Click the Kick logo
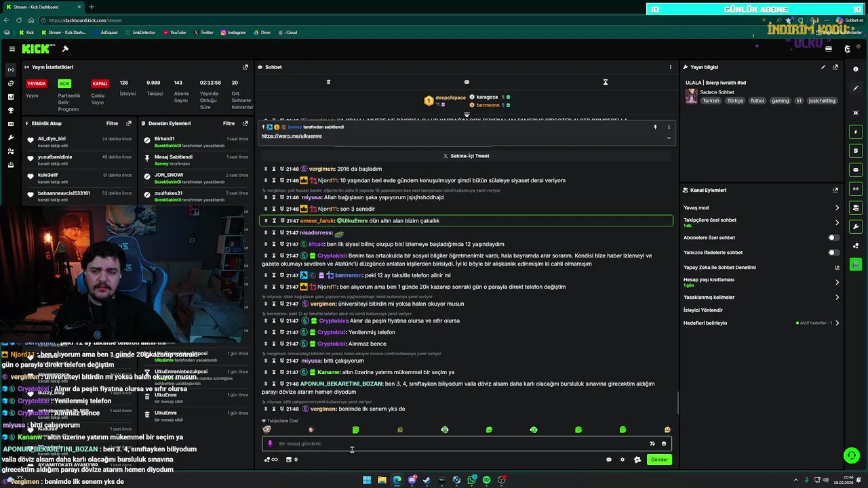The width and height of the screenshot is (868, 488). (x=36, y=49)
